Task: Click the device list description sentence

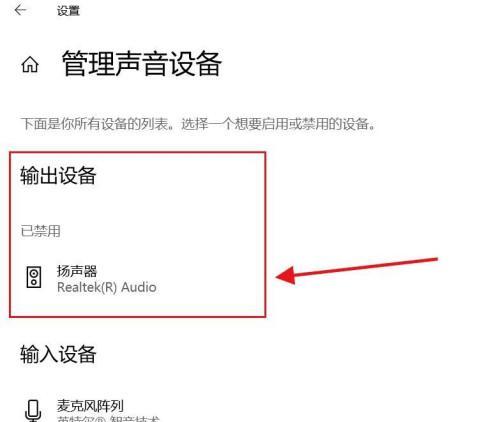Action: [198, 124]
